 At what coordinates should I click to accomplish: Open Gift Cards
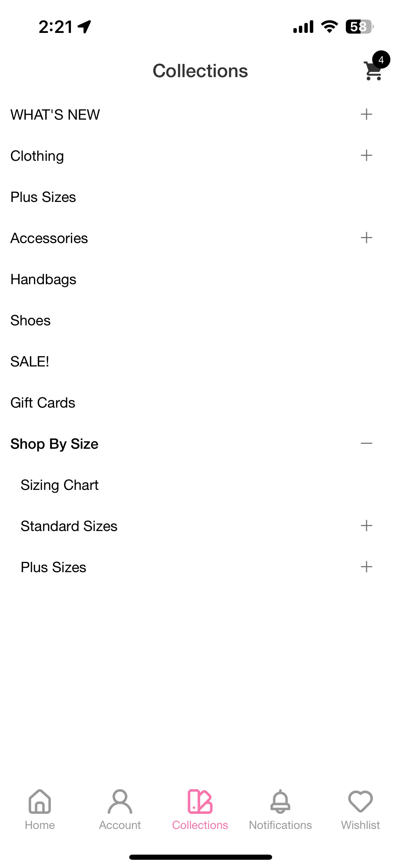click(x=43, y=403)
